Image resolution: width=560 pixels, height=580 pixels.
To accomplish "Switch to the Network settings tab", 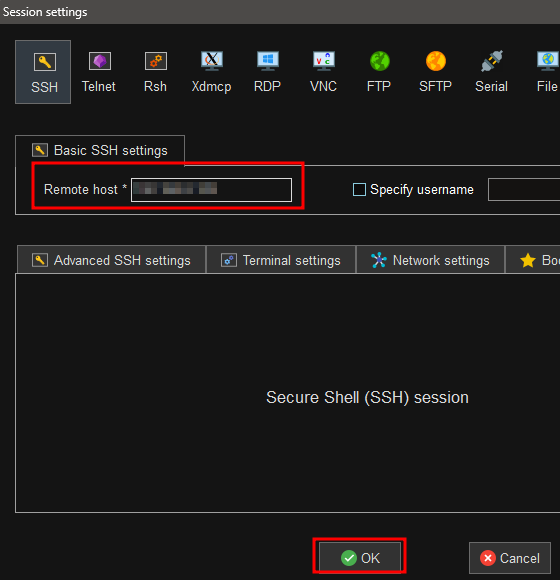I will click(430, 260).
